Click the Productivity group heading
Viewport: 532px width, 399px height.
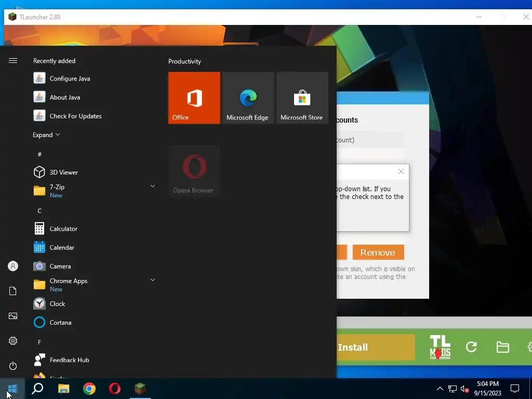(184, 61)
